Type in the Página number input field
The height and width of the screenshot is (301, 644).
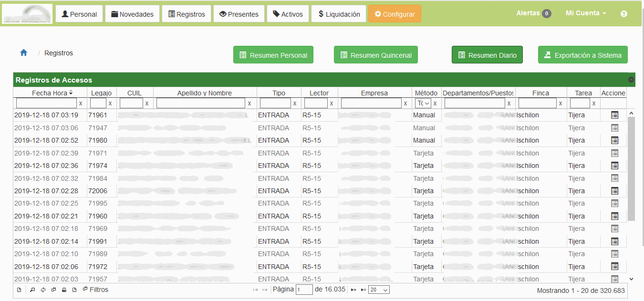(x=304, y=289)
